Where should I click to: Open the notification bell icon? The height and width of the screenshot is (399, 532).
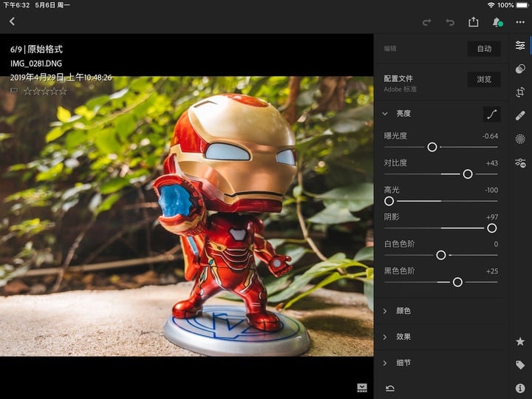(x=497, y=22)
